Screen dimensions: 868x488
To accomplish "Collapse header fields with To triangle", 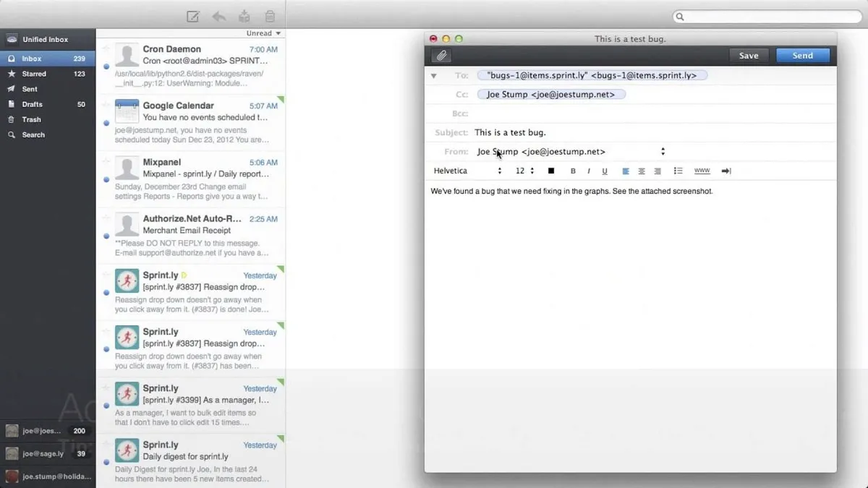I will click(x=434, y=75).
